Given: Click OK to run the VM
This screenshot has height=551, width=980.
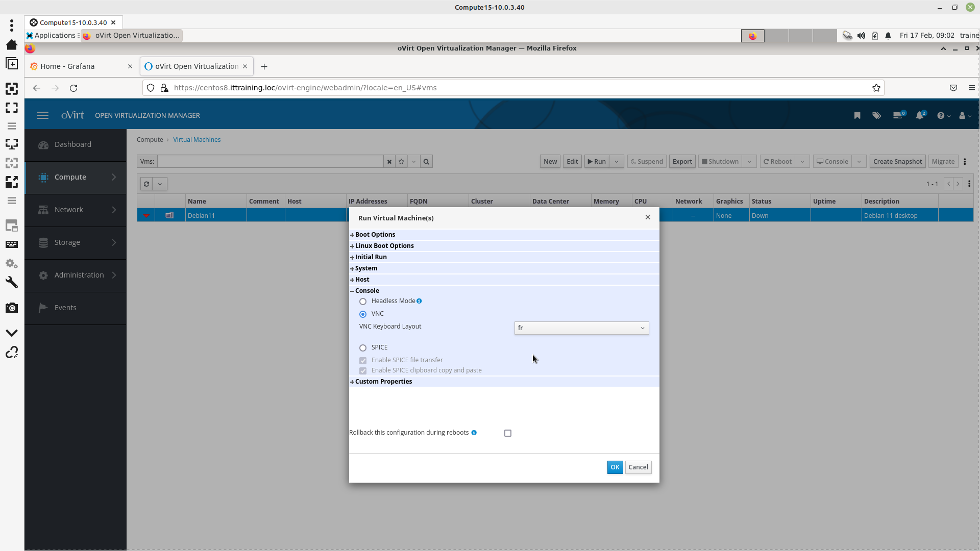Looking at the screenshot, I should tap(615, 467).
